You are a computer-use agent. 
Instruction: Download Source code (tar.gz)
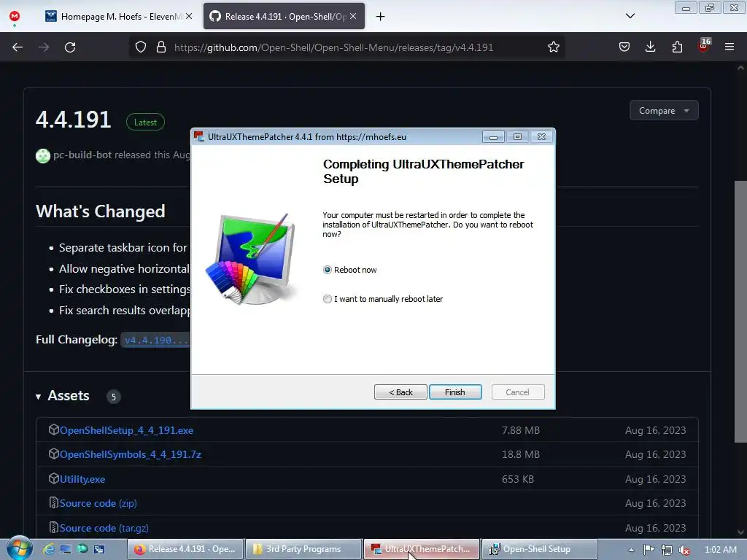click(104, 528)
